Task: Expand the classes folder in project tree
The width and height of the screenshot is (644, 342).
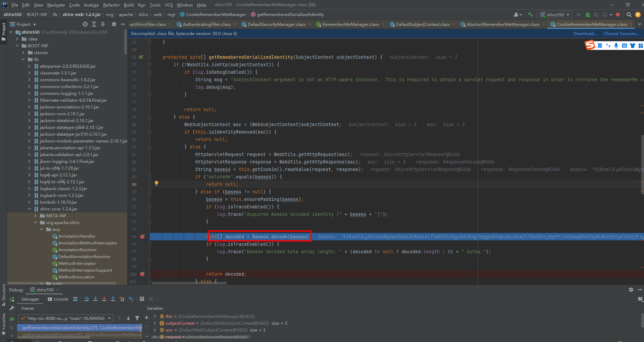Action: click(x=23, y=53)
